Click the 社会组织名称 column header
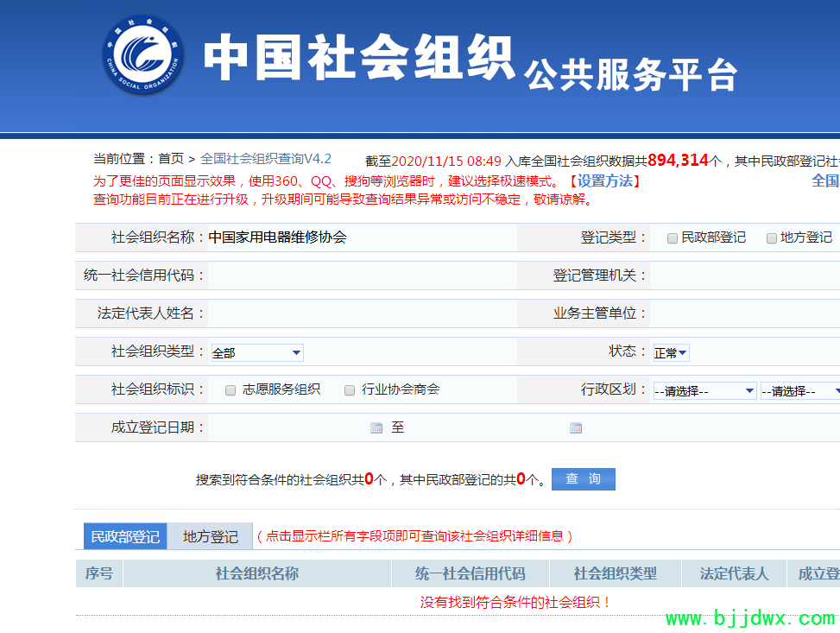 257,573
